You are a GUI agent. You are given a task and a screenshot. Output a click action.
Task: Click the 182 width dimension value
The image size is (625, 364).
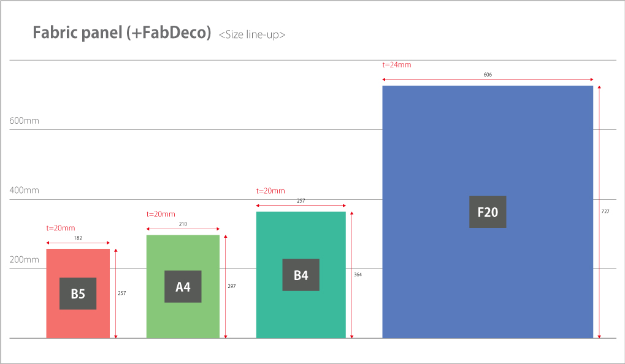78,237
